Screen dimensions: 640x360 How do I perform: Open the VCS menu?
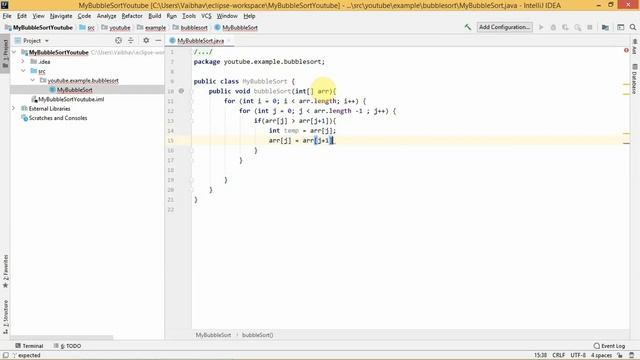pyautogui.click(x=206, y=16)
